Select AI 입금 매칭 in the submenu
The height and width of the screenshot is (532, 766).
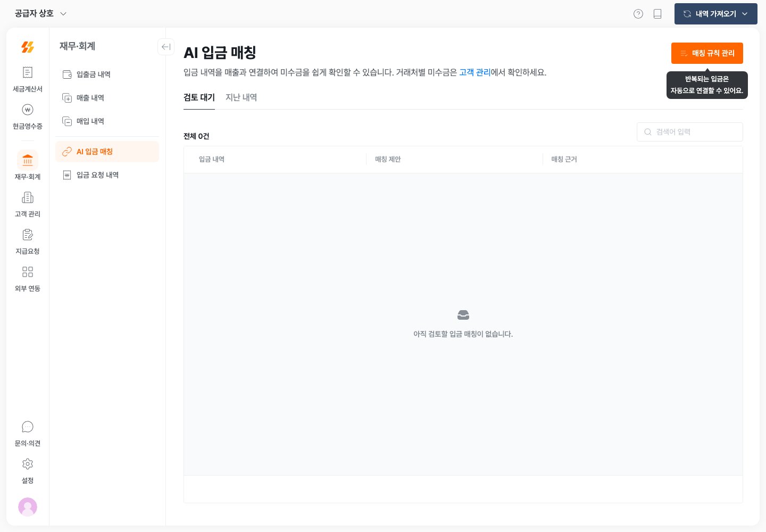click(x=107, y=152)
